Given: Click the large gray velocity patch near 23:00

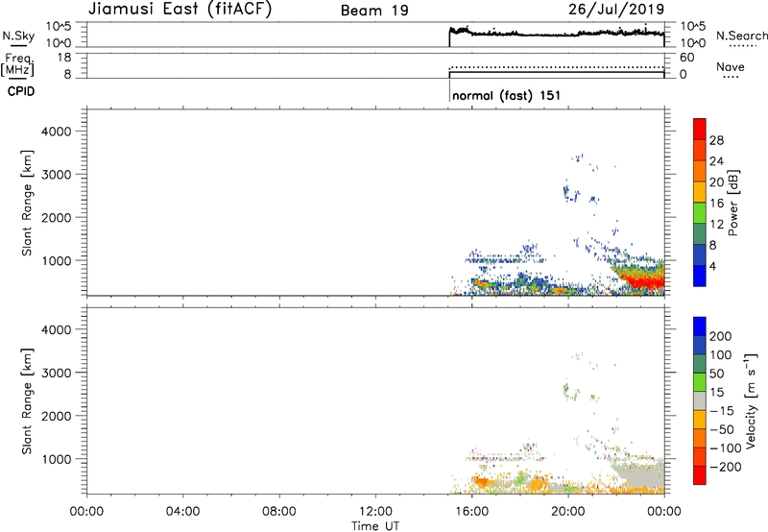Looking at the screenshot, I should pos(642,472).
